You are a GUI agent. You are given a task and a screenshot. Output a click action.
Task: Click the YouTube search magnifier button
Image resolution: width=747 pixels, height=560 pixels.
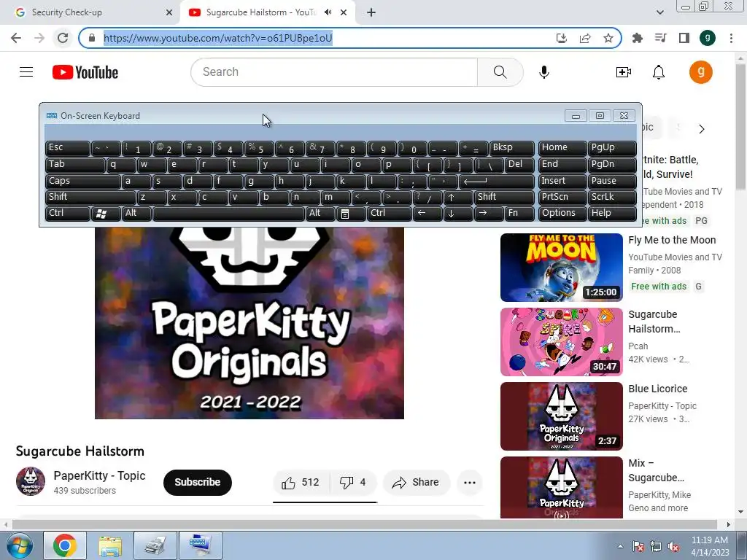click(500, 72)
